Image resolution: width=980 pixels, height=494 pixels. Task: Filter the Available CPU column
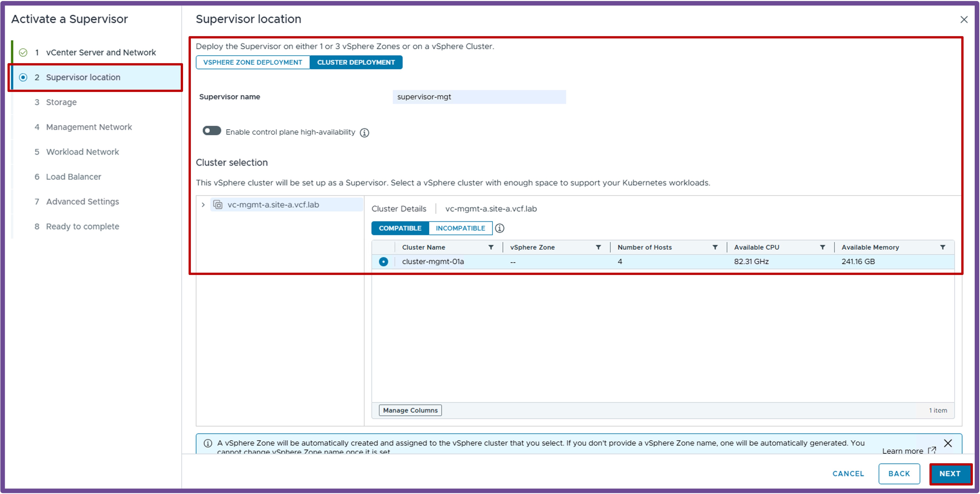point(822,247)
